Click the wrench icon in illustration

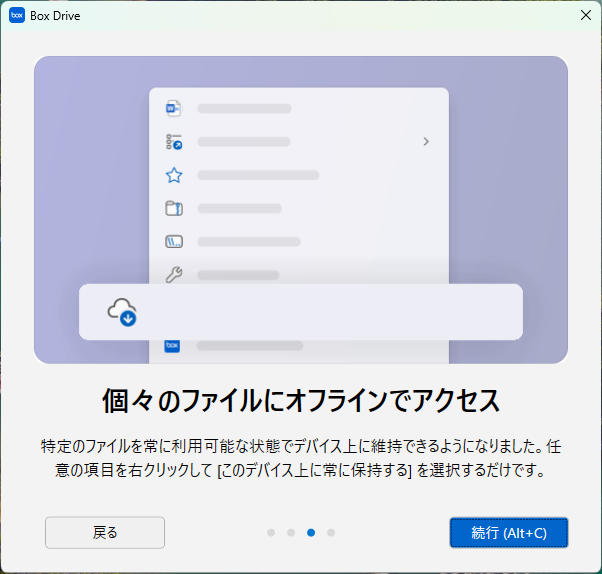coord(174,275)
